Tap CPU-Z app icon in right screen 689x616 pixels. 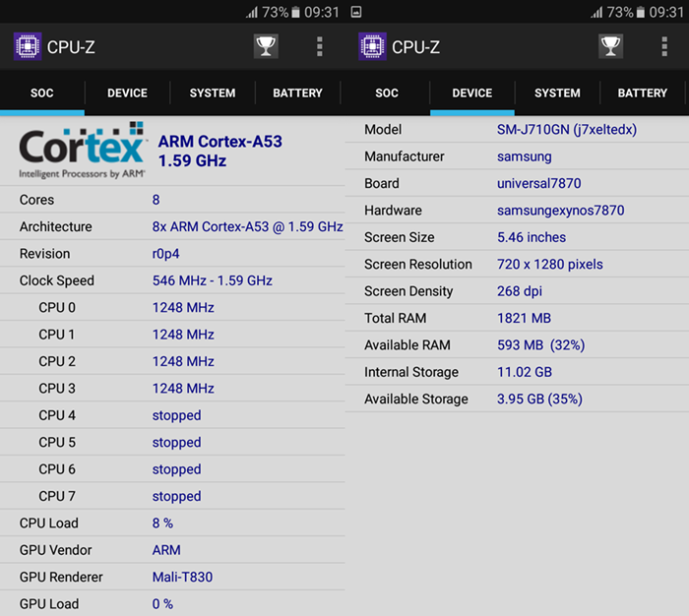[373, 46]
